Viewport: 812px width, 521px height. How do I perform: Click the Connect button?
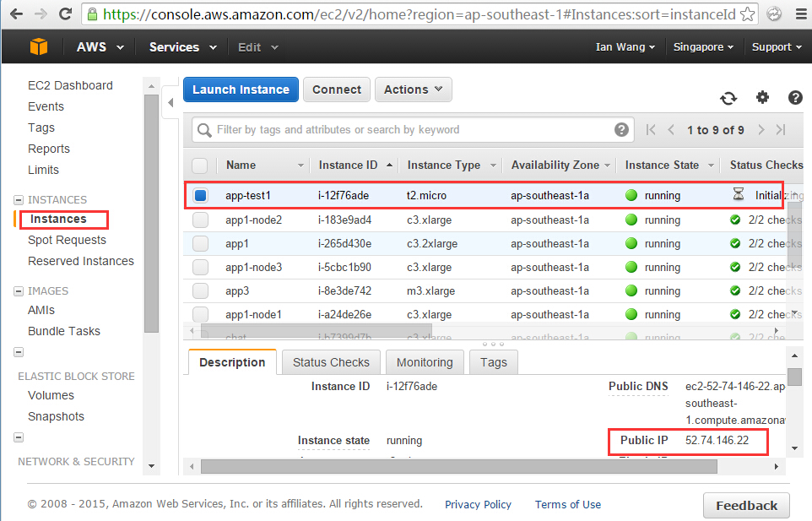click(x=337, y=90)
